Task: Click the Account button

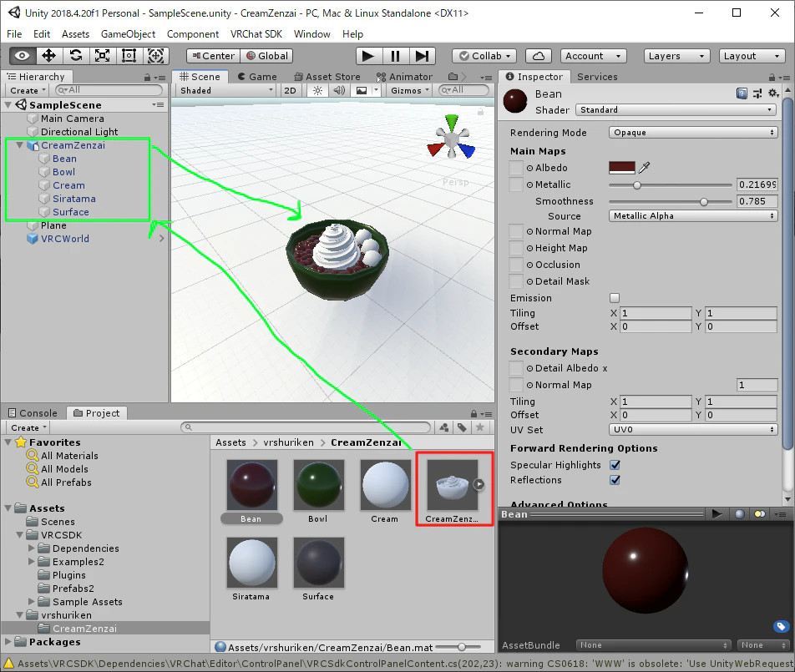Action: [593, 56]
